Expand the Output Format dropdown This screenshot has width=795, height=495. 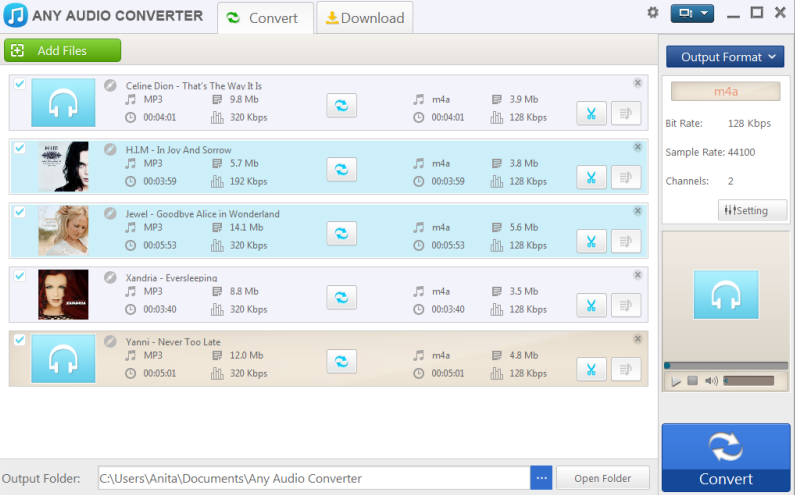(x=725, y=57)
